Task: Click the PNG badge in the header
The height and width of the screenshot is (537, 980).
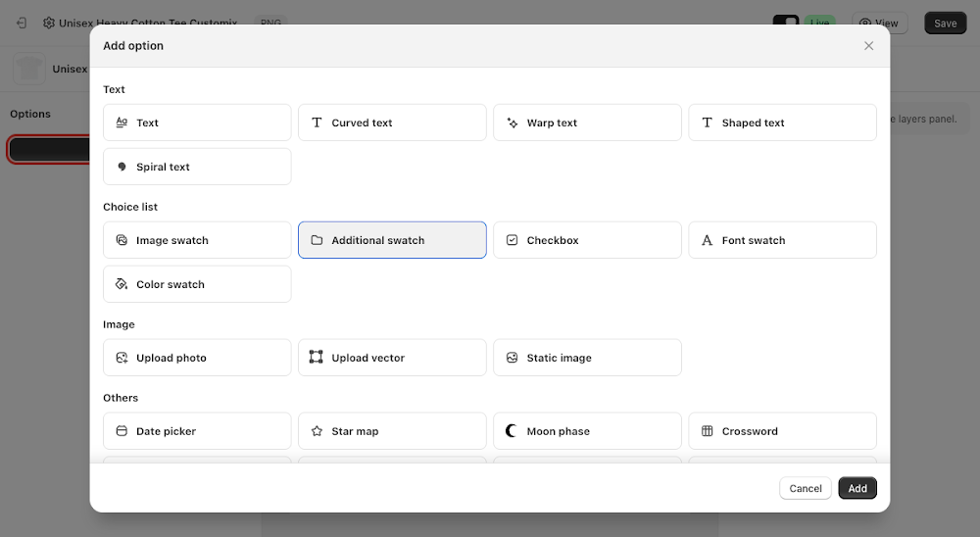Action: [270, 23]
